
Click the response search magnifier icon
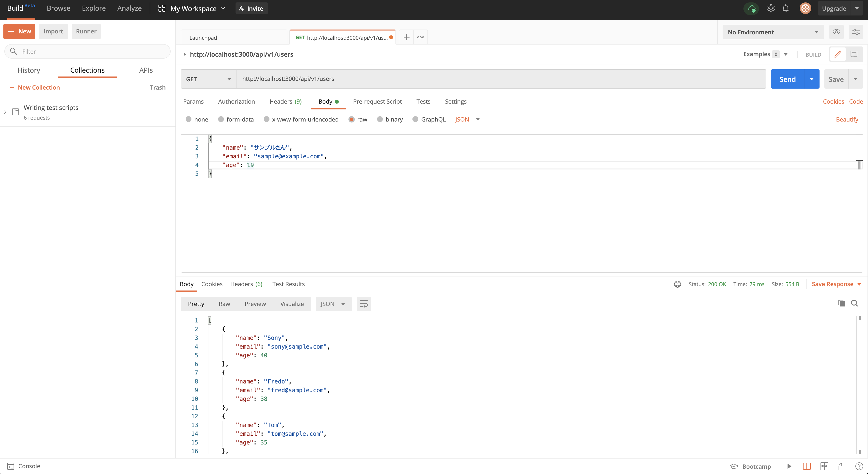click(854, 303)
